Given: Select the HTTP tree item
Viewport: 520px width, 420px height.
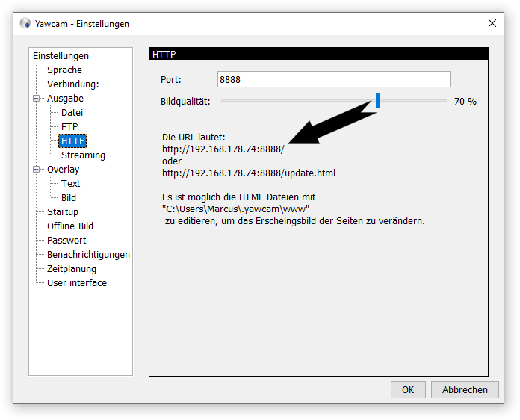Looking at the screenshot, I should [x=73, y=141].
